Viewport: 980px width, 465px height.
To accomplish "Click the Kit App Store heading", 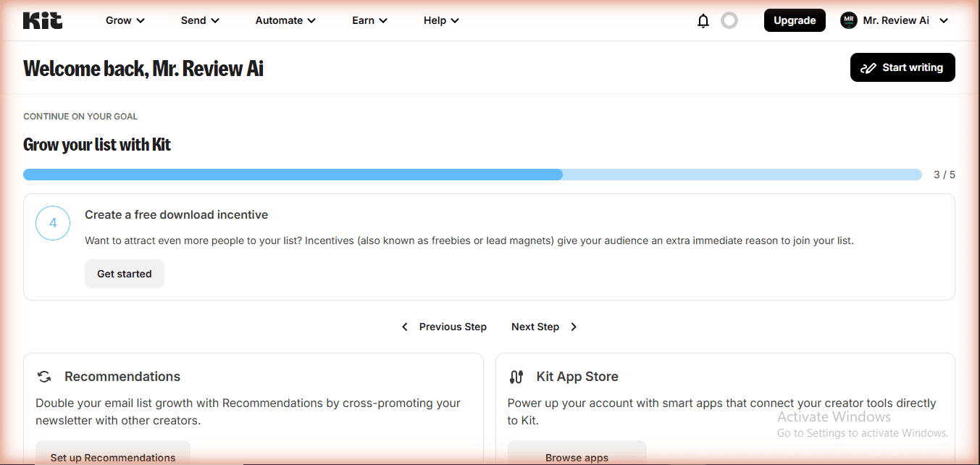I will (577, 377).
